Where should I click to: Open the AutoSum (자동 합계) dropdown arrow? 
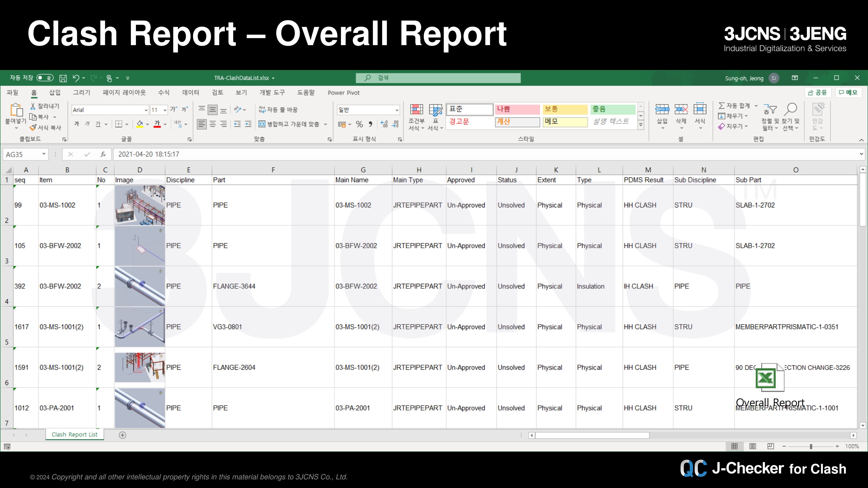pos(756,106)
